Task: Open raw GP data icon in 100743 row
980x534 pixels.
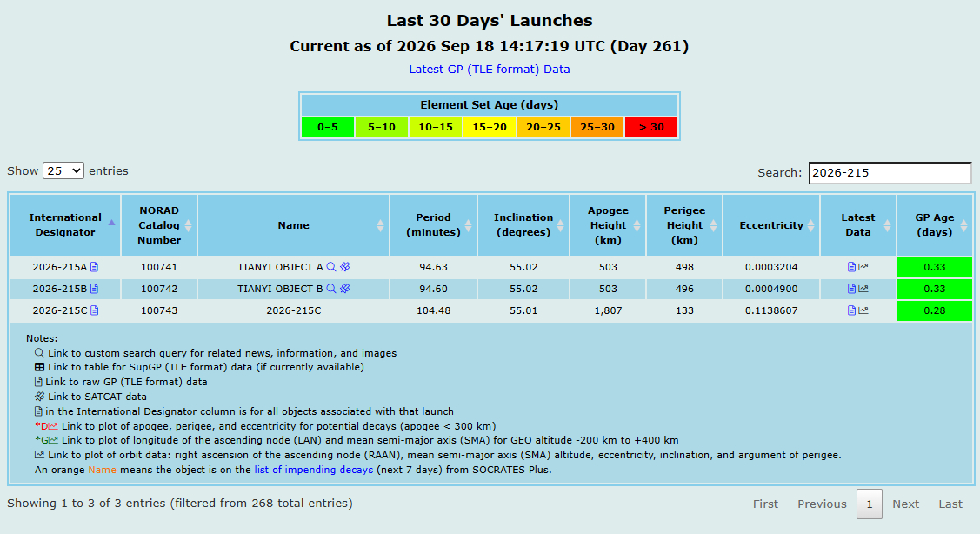Action: click(x=851, y=310)
